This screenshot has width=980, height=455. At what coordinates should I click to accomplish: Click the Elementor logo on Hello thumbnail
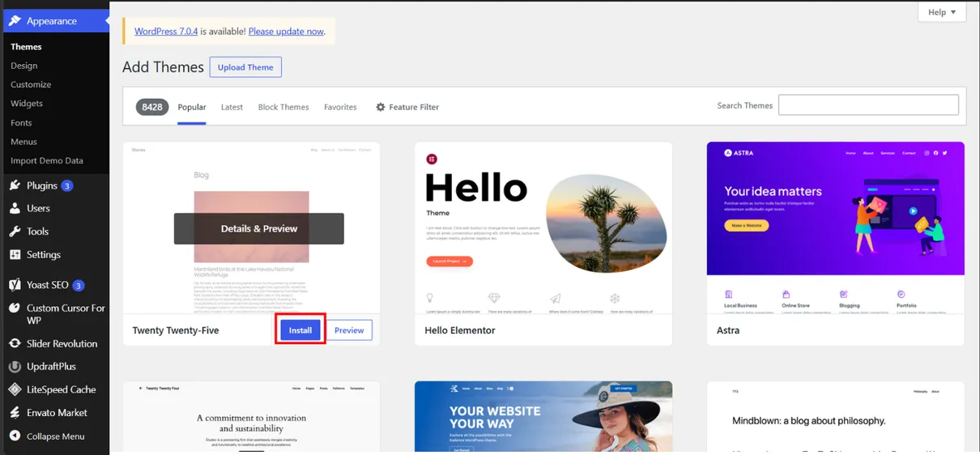click(x=432, y=159)
